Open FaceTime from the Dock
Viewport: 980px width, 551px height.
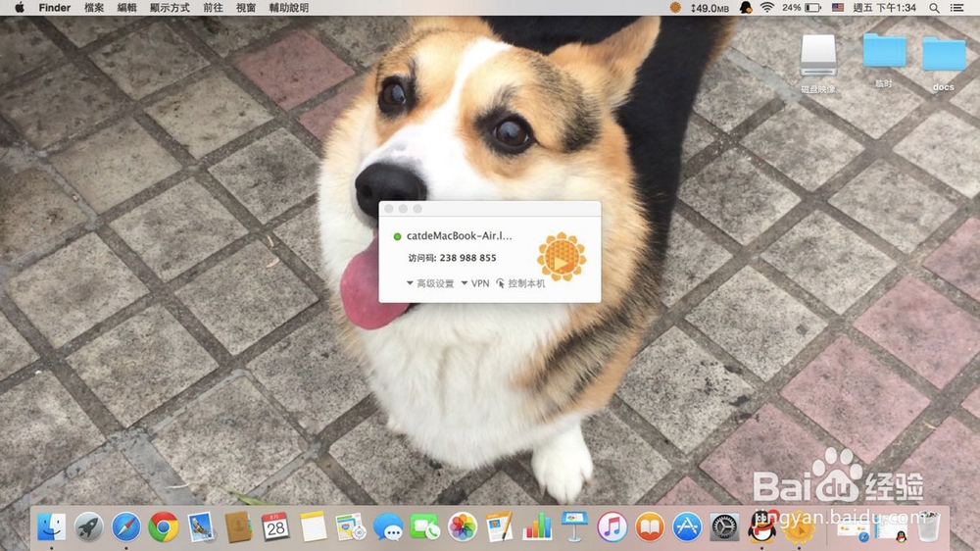[x=425, y=526]
